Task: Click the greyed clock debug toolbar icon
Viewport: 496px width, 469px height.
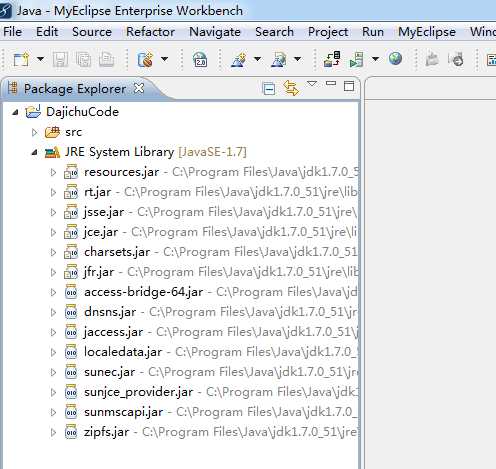Action: (456, 59)
